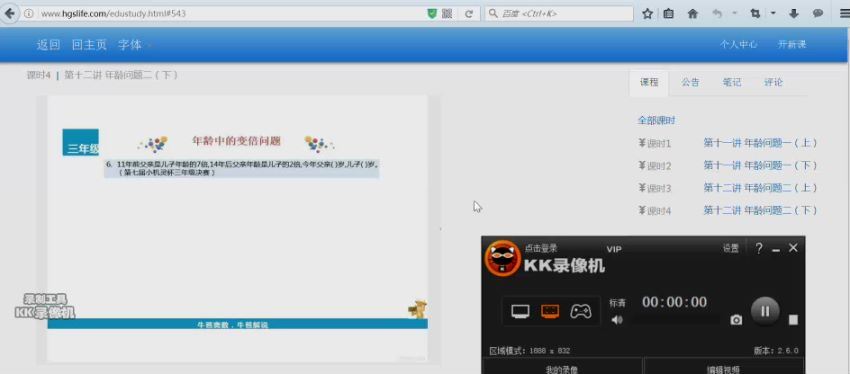
Task: Click 回主页 in the blue header
Action: click(x=89, y=45)
